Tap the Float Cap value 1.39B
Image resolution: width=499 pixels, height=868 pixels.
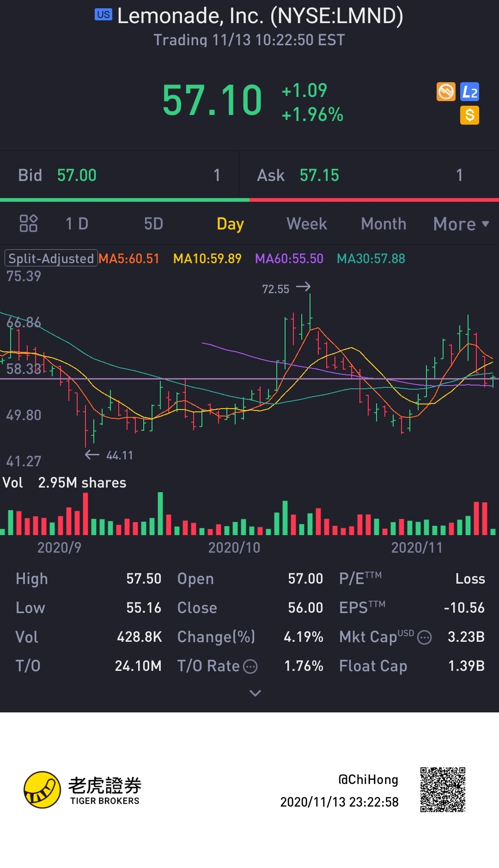click(x=466, y=666)
